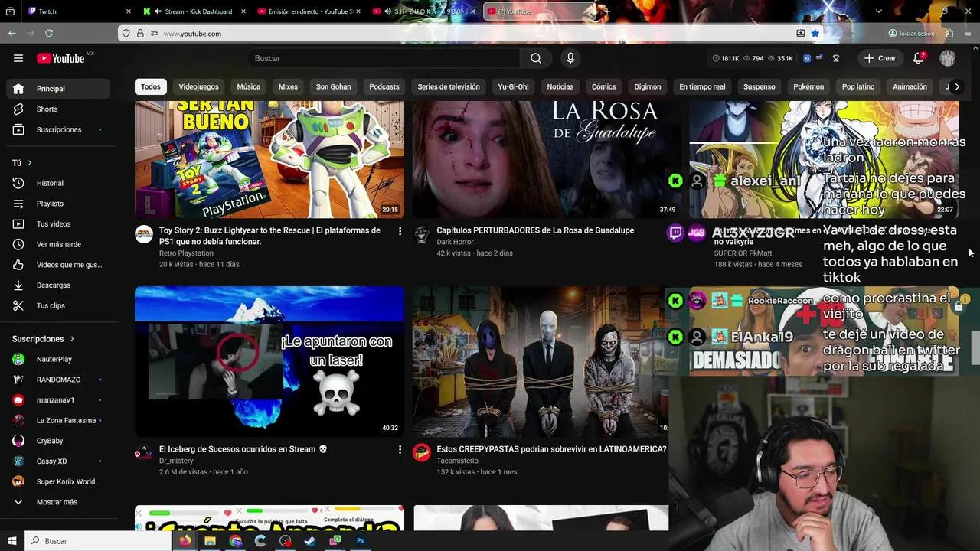Select the Videojuegos filter chip
Screen dimensions: 980x551
tap(199, 86)
